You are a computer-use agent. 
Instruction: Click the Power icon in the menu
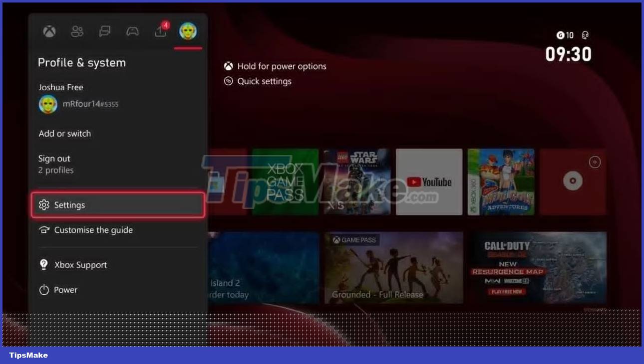[x=44, y=290]
